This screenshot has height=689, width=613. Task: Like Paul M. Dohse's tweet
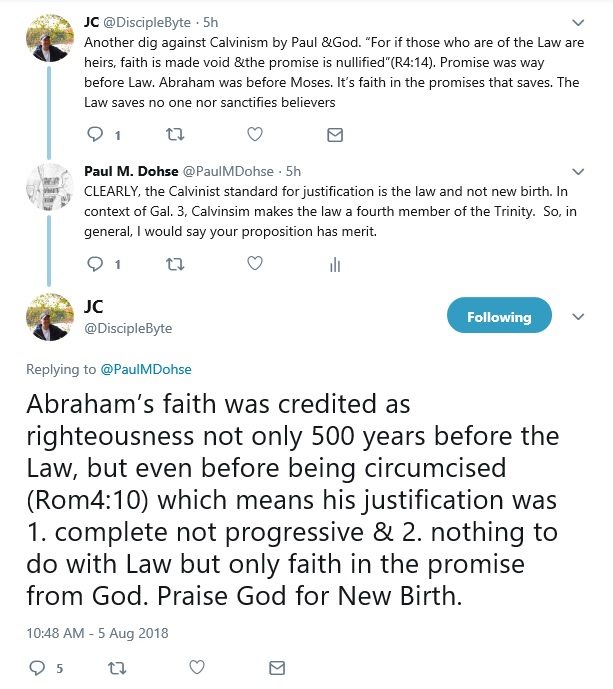[255, 264]
